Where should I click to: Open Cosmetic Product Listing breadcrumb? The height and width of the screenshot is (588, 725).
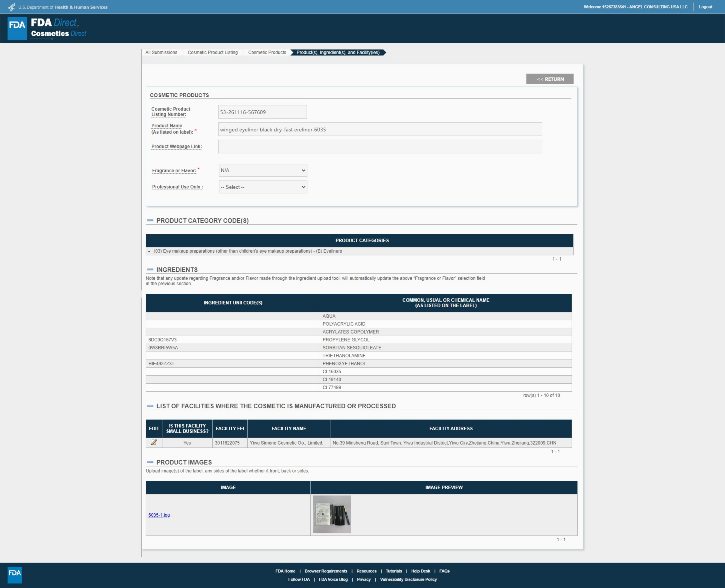[x=213, y=52]
